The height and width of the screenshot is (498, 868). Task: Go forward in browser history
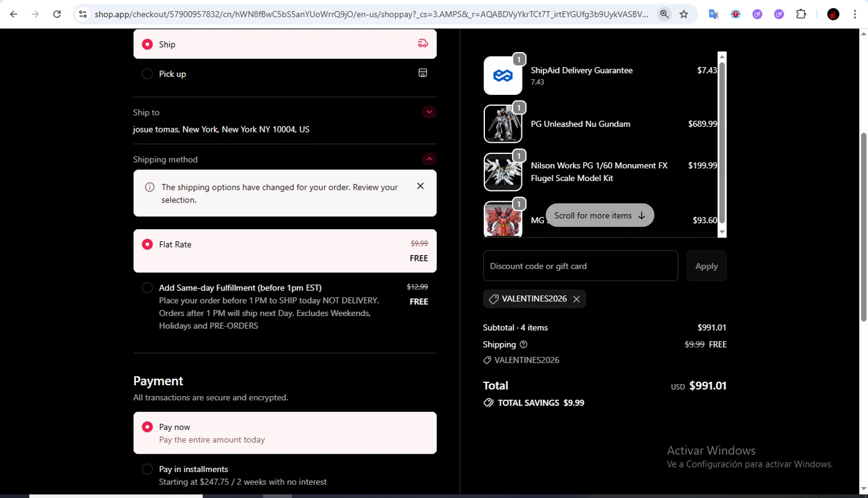point(35,14)
